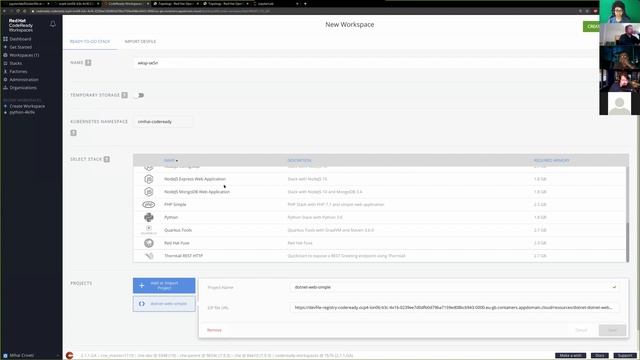This screenshot has height=360, width=640.
Task: Click Make a wish footer button
Action: [570, 356]
